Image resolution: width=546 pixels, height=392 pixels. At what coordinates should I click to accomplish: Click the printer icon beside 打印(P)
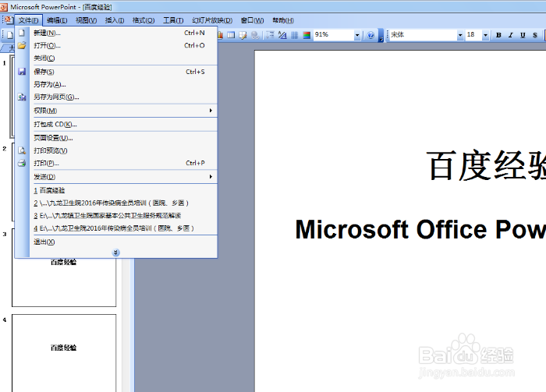pos(22,163)
